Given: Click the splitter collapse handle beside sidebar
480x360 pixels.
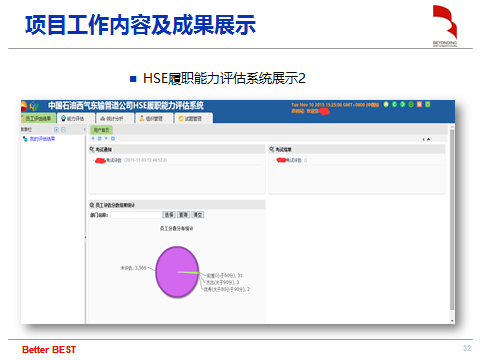Looking at the screenshot, I should [x=86, y=237].
